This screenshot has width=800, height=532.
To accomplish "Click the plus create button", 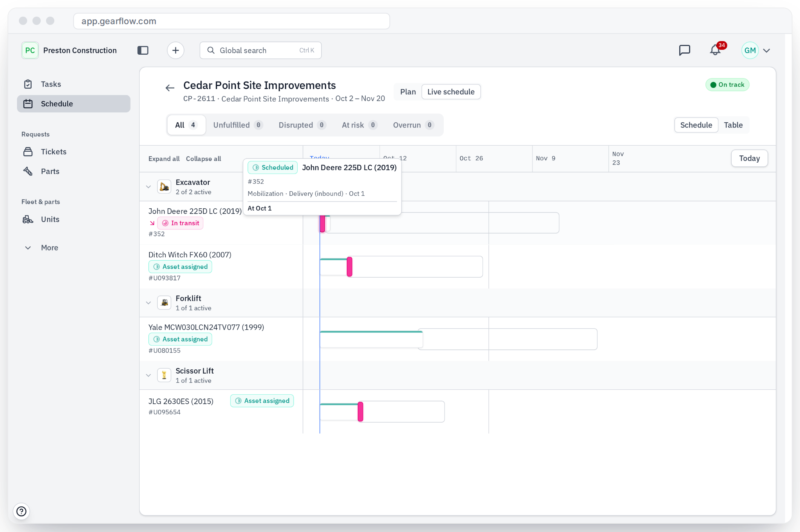I will (175, 50).
